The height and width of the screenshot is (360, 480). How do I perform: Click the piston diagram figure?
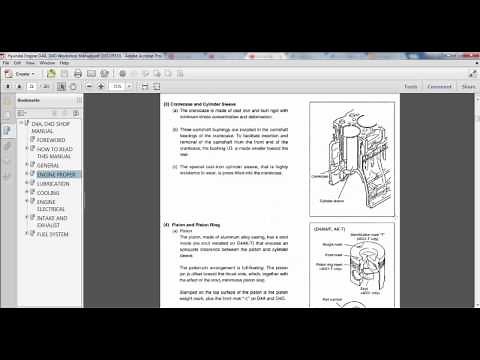(x=352, y=265)
